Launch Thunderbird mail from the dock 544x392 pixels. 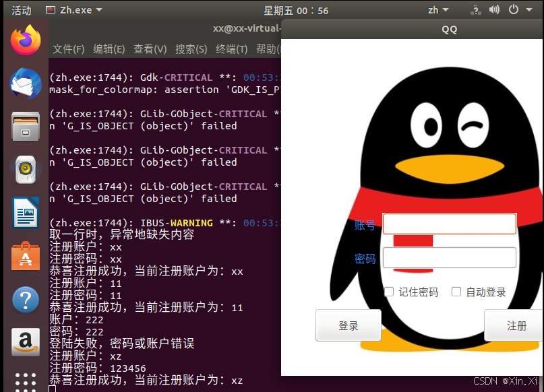(x=26, y=84)
